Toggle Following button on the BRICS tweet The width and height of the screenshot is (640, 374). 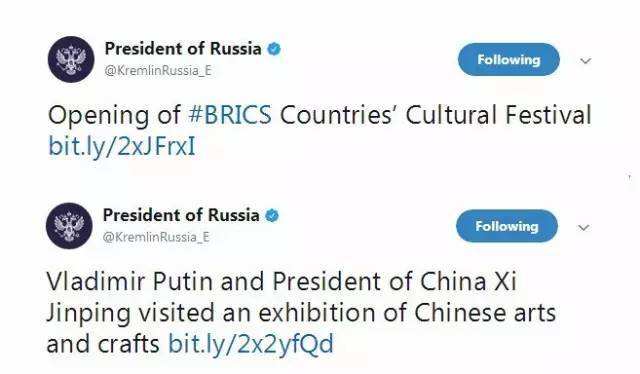pos(509,60)
